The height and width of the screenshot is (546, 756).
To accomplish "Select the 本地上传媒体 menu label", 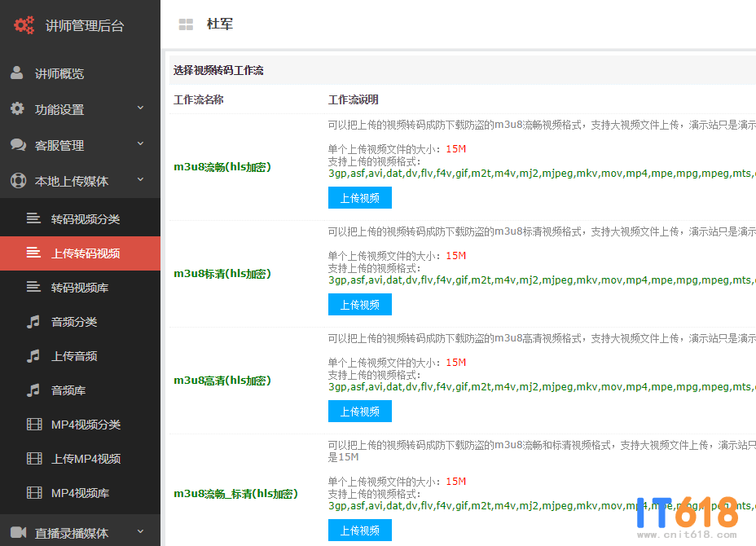I will coord(72,182).
